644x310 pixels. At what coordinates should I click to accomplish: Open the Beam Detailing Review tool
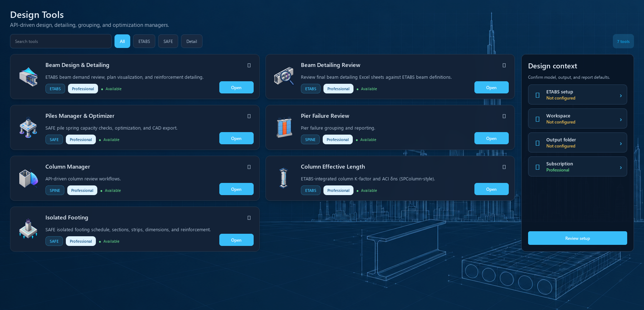tap(492, 87)
